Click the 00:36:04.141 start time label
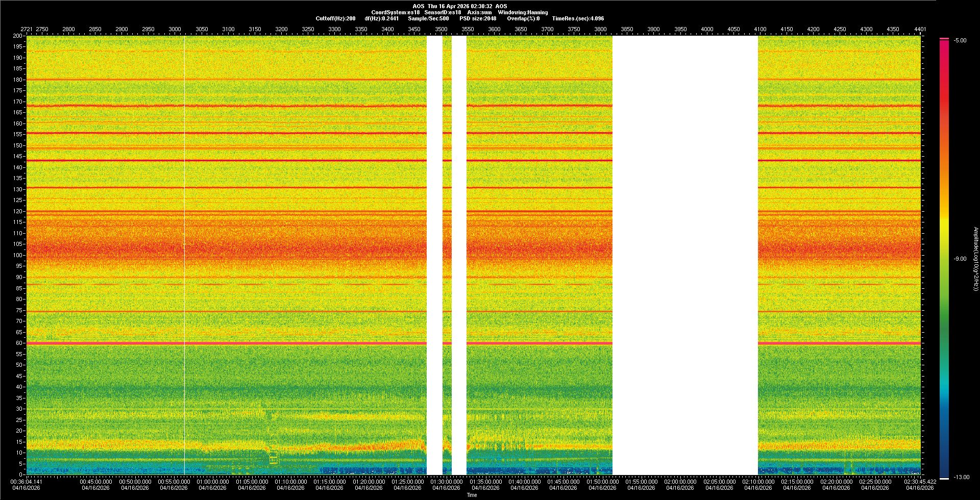Viewport: 980px width, 500px height. (27, 482)
